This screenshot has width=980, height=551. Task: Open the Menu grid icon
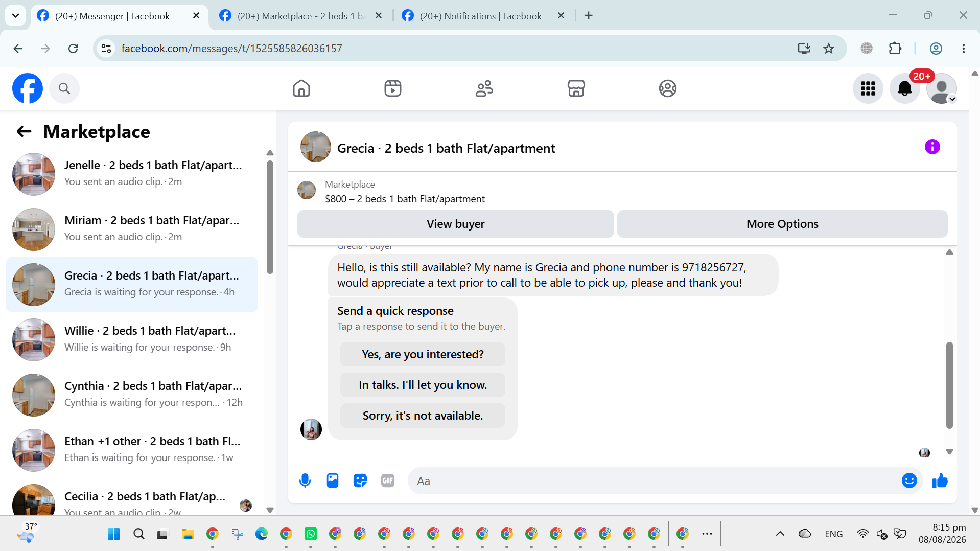tap(868, 88)
